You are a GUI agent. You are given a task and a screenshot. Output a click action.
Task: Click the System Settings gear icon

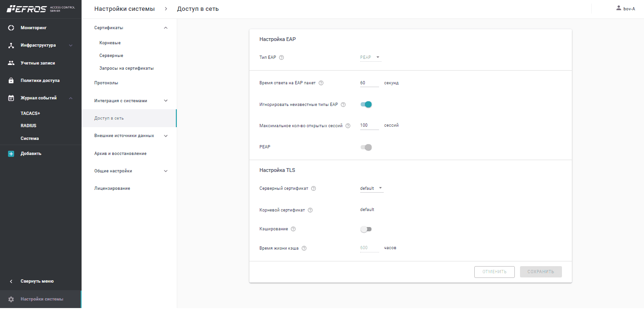point(11,299)
